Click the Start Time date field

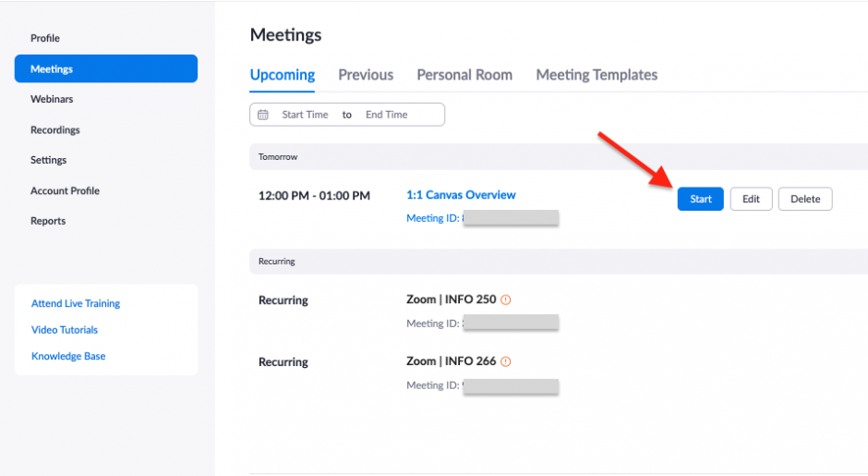305,115
